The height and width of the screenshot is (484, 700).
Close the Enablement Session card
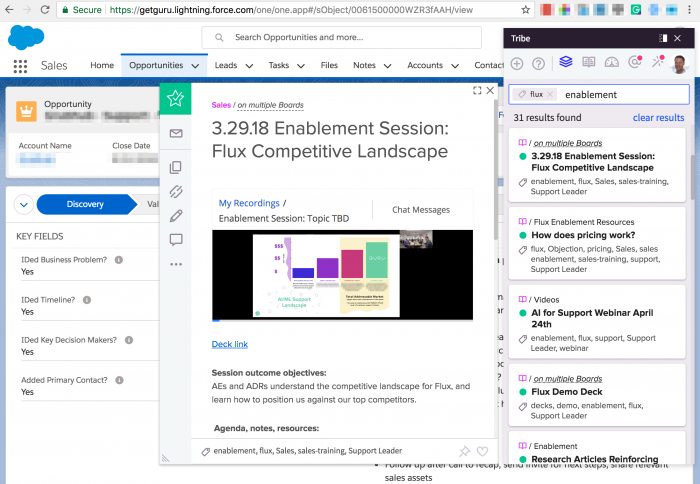click(x=490, y=91)
